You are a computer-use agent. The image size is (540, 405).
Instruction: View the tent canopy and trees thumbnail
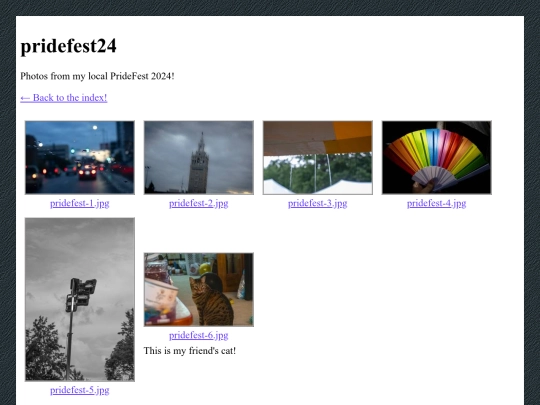pyautogui.click(x=318, y=157)
